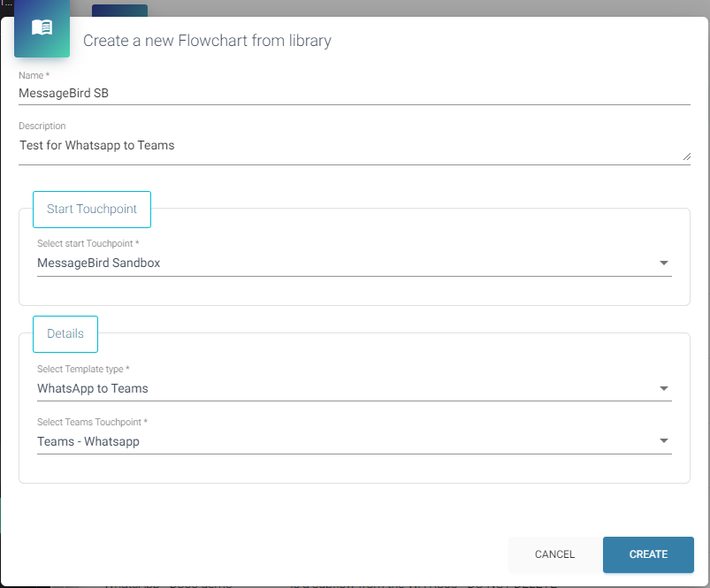Click the arrow beside WhatsApp to Teams
This screenshot has height=588, width=710.
tap(664, 388)
